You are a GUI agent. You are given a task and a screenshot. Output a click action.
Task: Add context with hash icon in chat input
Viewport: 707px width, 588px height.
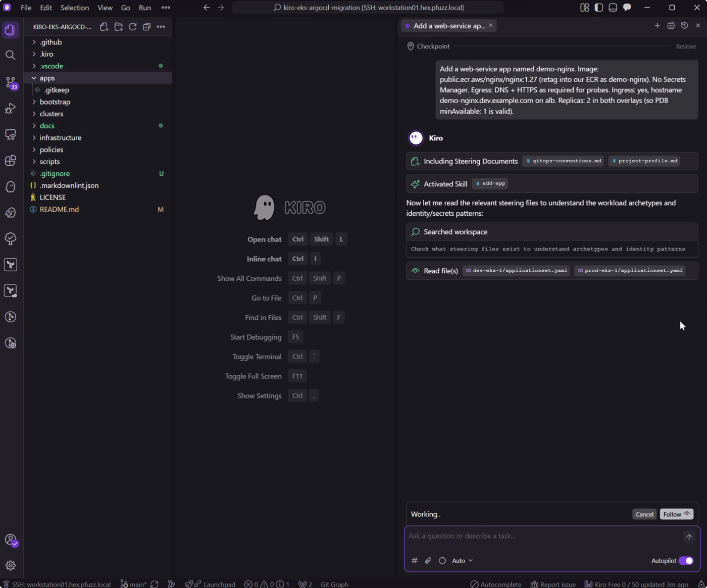(x=415, y=560)
